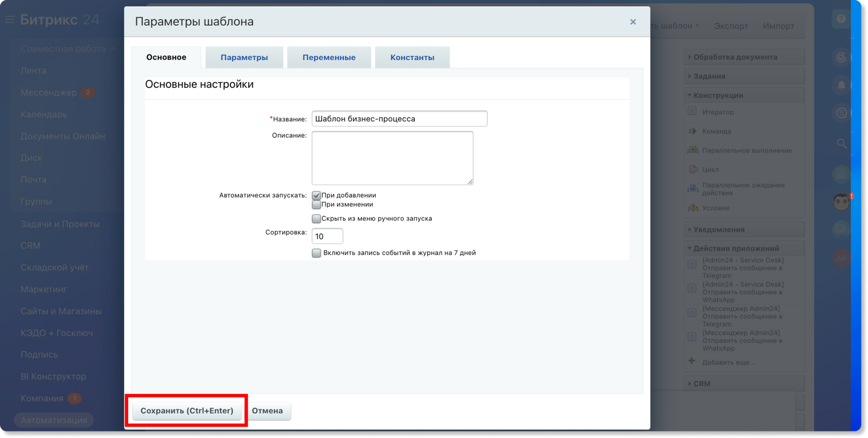The image size is (868, 438).
Task: Open the user avatar with red badge
Action: (x=842, y=202)
